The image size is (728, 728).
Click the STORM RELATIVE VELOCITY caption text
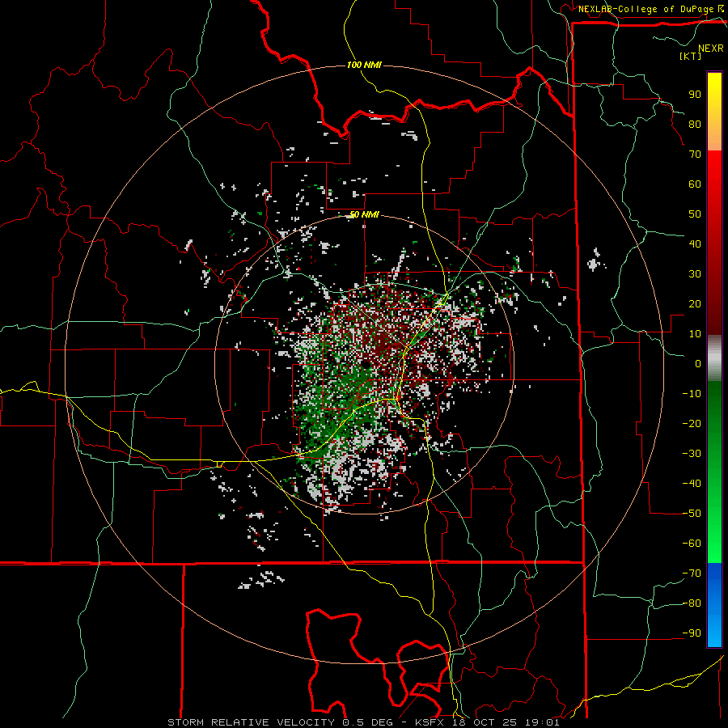[x=253, y=722]
